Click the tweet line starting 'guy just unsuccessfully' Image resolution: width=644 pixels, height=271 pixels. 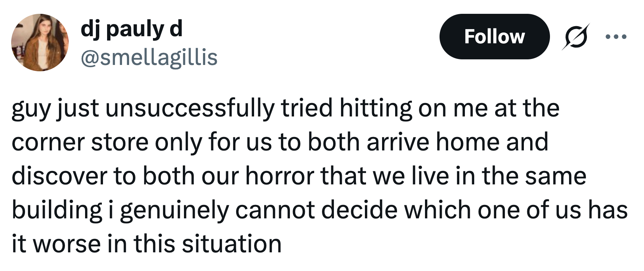point(285,109)
